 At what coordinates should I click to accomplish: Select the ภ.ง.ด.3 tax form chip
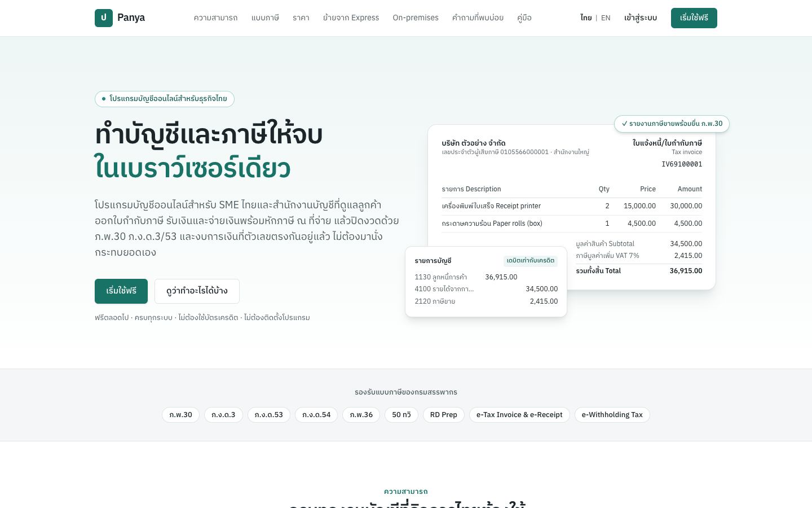(223, 415)
